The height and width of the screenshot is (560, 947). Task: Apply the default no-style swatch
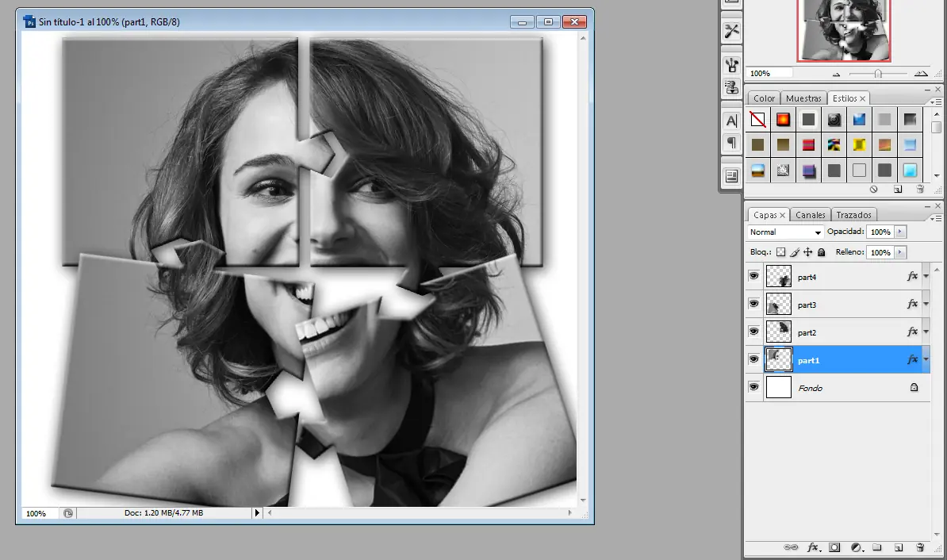(x=757, y=120)
